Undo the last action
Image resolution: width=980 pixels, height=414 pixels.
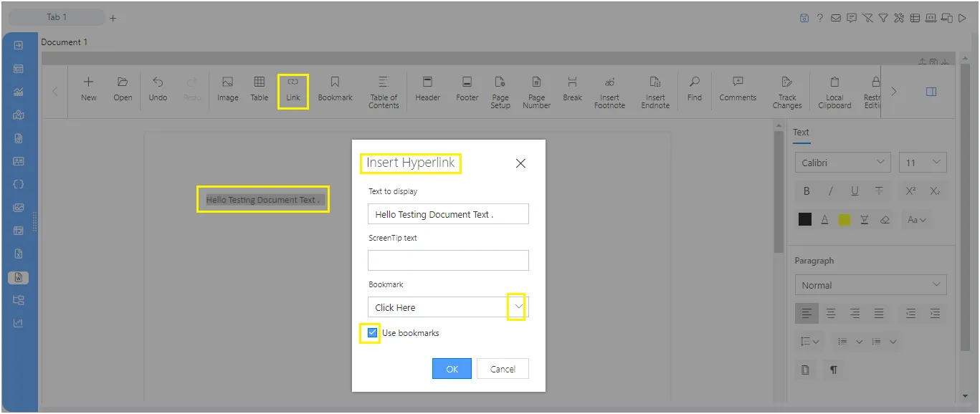(x=158, y=90)
